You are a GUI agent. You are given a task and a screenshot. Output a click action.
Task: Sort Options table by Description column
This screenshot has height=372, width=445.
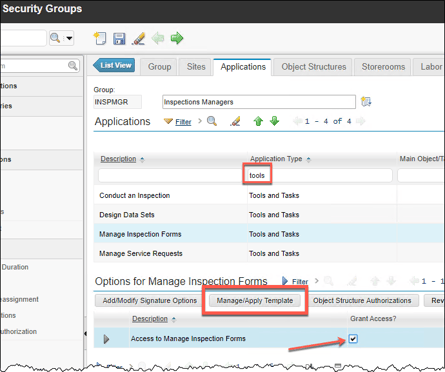[x=150, y=319]
